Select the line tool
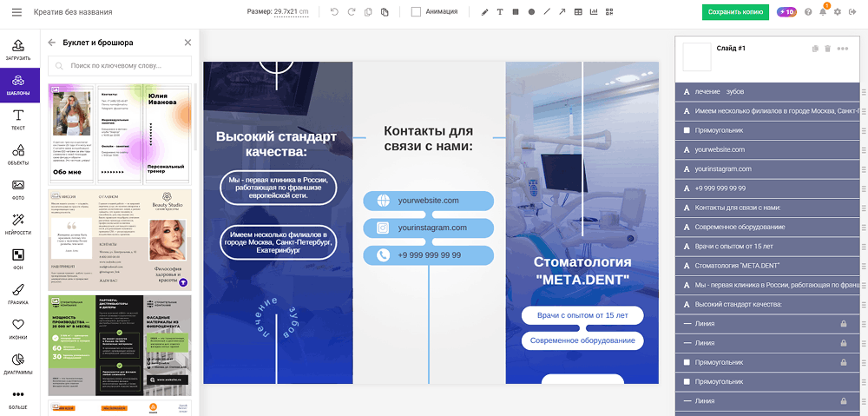 (547, 11)
